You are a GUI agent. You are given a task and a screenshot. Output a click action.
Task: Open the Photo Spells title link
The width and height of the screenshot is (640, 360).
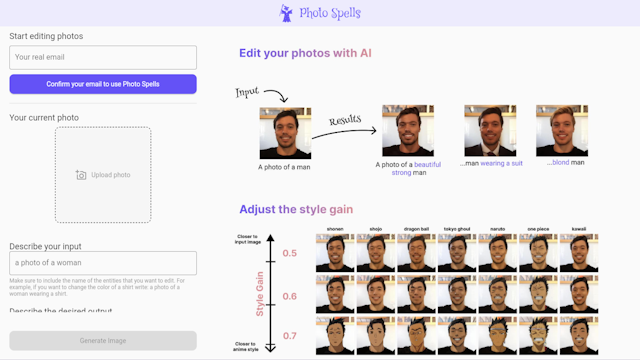(330, 13)
